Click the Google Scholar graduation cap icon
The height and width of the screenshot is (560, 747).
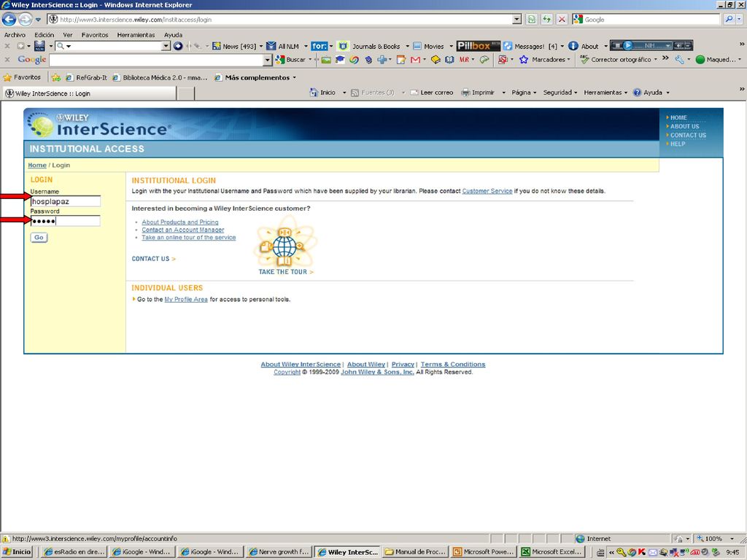click(x=340, y=60)
